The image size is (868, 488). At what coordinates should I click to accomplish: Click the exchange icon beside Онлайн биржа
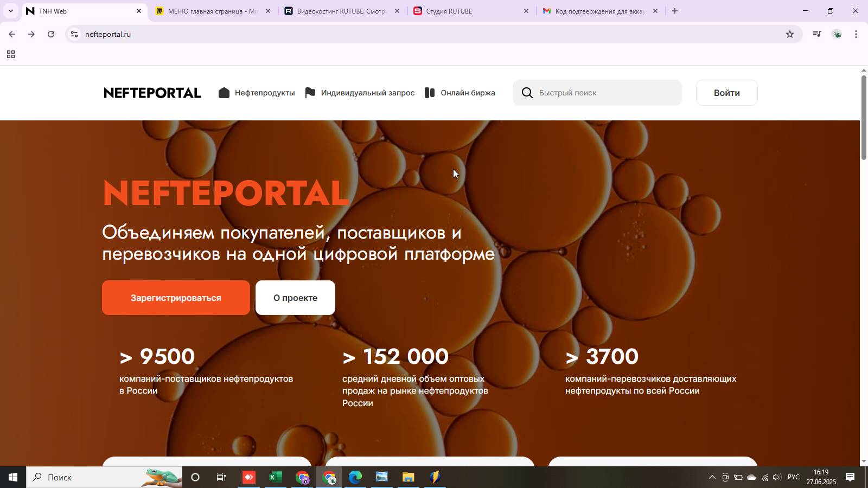(429, 93)
